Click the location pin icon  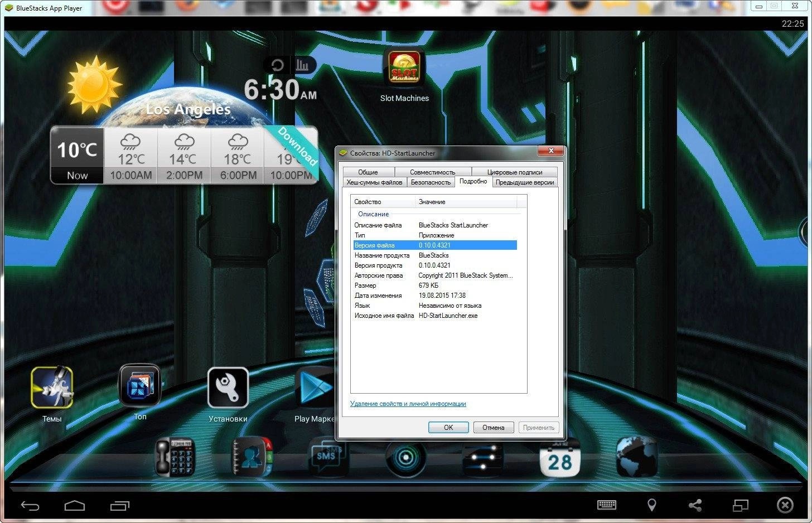651,505
